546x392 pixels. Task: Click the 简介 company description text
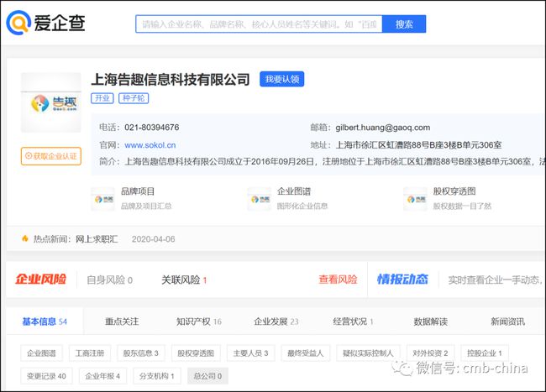pos(334,162)
